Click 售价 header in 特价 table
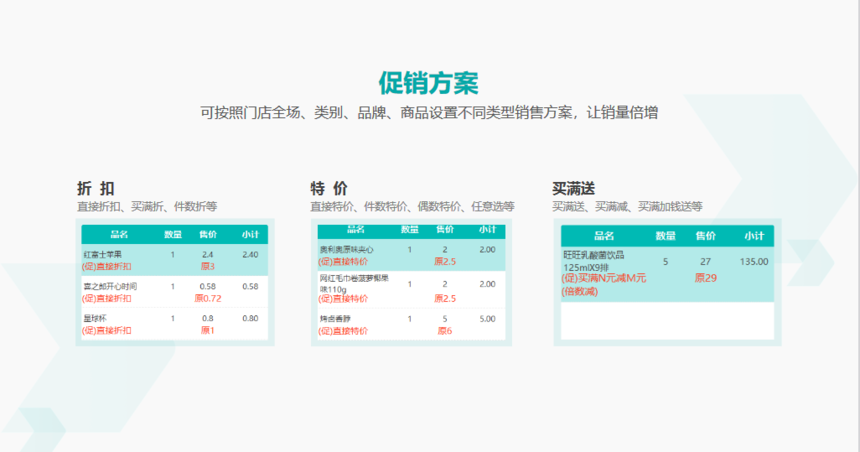This screenshot has height=452, width=860. coord(445,229)
